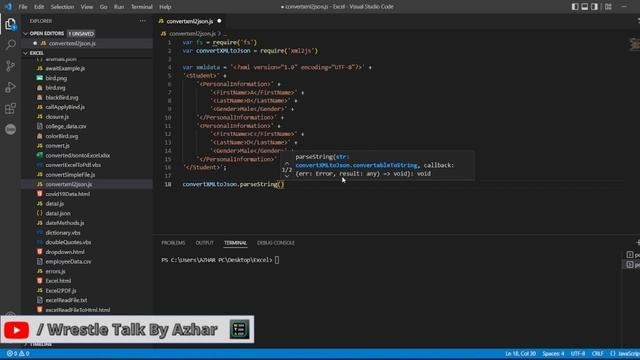Expand the Timeline section
The width and height of the screenshot is (640, 360).
pyautogui.click(x=39, y=345)
